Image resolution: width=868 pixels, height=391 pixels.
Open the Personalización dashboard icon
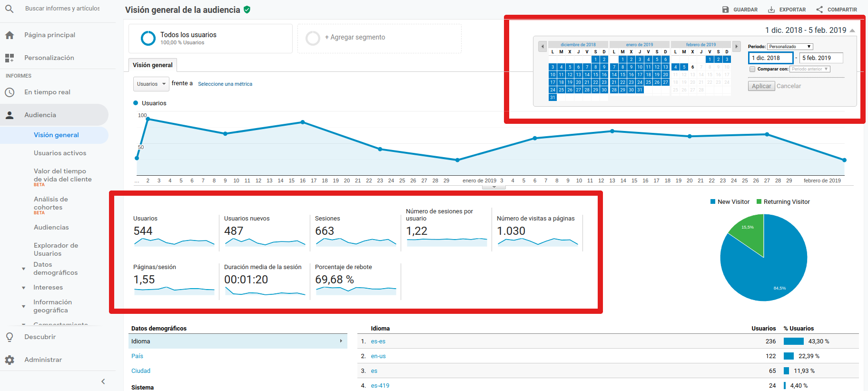[10, 58]
